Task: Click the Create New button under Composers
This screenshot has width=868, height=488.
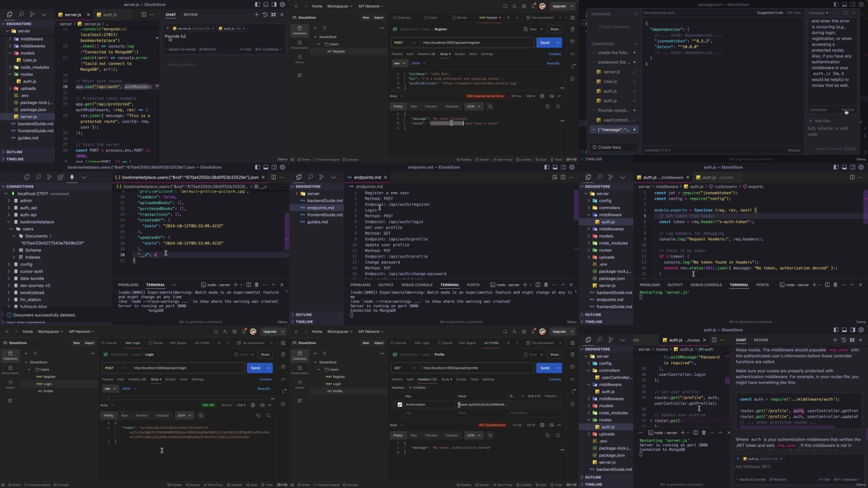Action: 614,147
